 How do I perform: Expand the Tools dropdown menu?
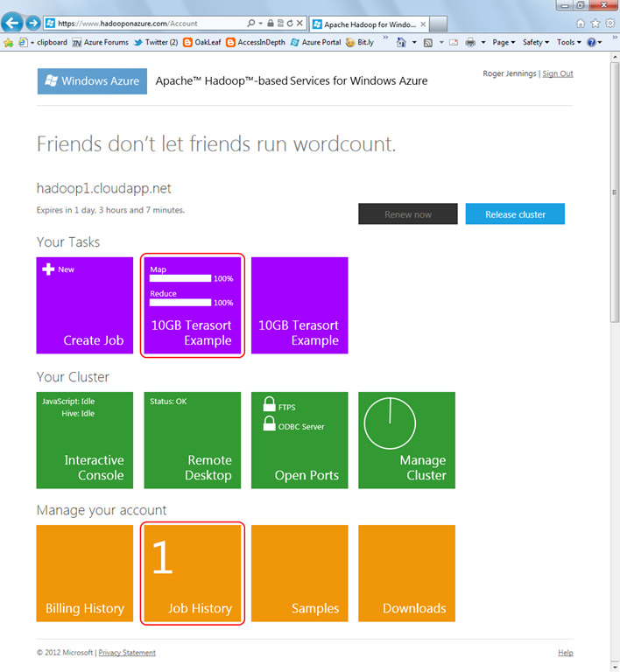(569, 42)
